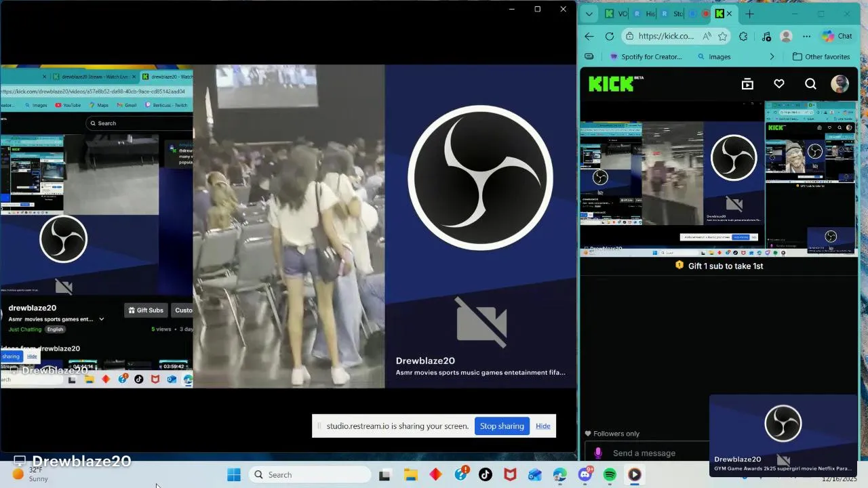The width and height of the screenshot is (868, 488).
Task: Switch to the blue-icon tab before recording tab
Action: pos(692,14)
